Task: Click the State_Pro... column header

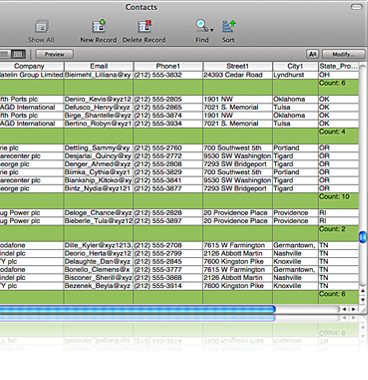Action: pos(339,66)
